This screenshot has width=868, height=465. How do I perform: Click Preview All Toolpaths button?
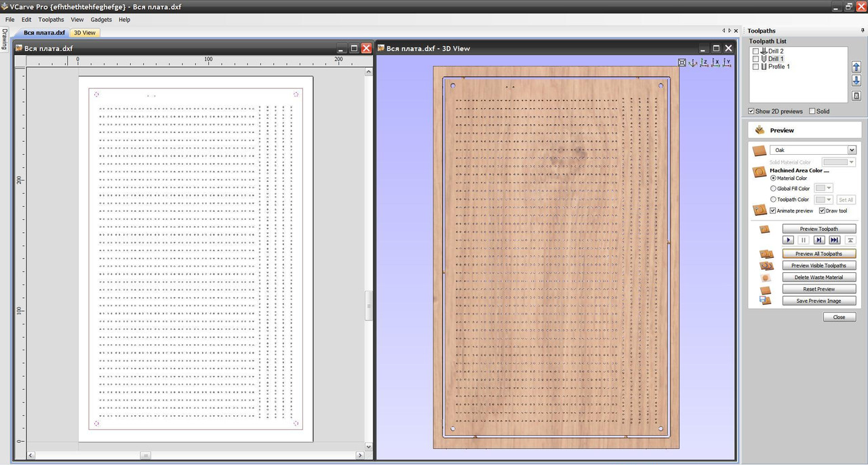click(819, 254)
